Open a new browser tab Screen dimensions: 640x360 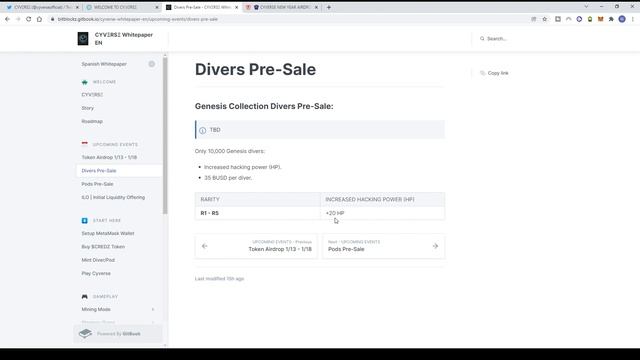click(329, 7)
